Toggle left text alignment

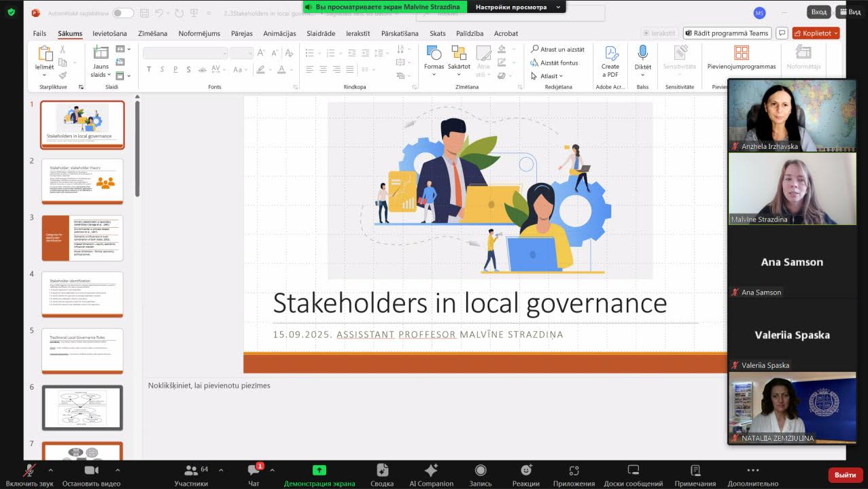tap(309, 69)
